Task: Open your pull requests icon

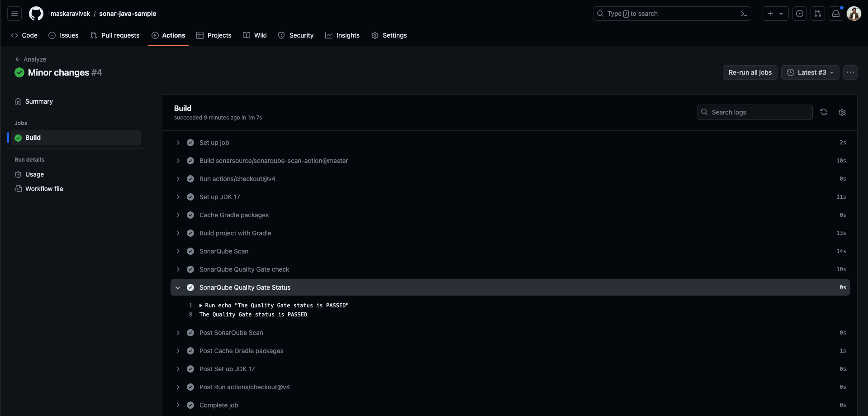Action: [x=818, y=14]
